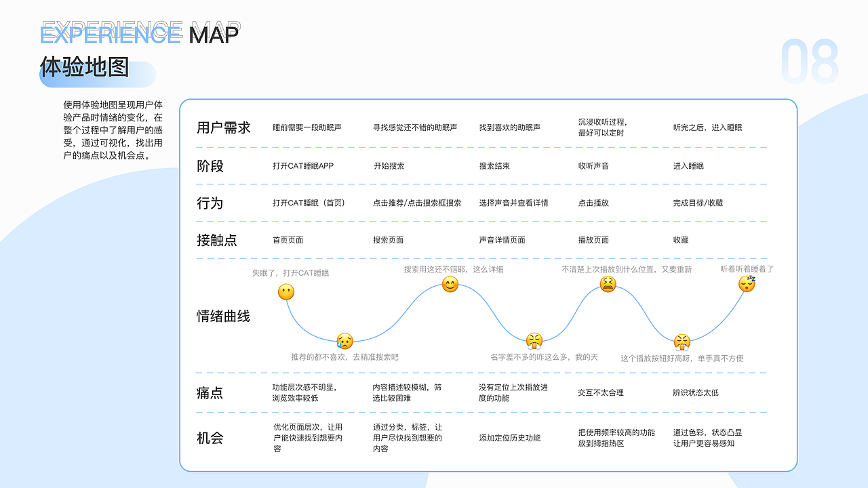The height and width of the screenshot is (488, 868).
Task: Click the pain point '没有定位上次播放进度的功能'
Action: click(x=513, y=393)
